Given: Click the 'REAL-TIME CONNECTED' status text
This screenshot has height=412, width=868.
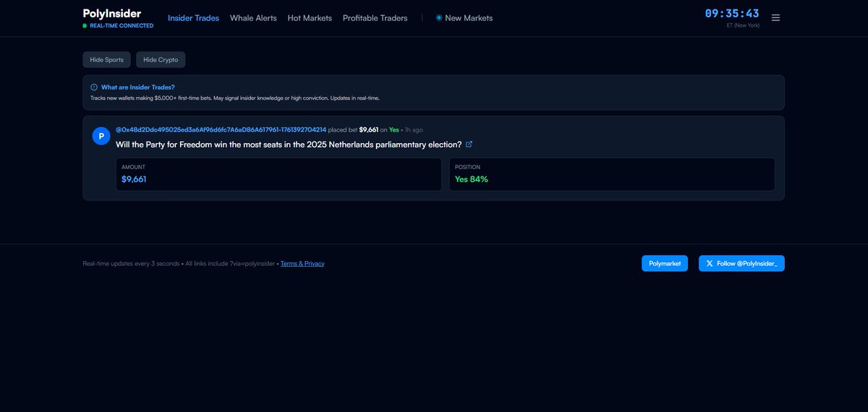Looking at the screenshot, I should 122,26.
